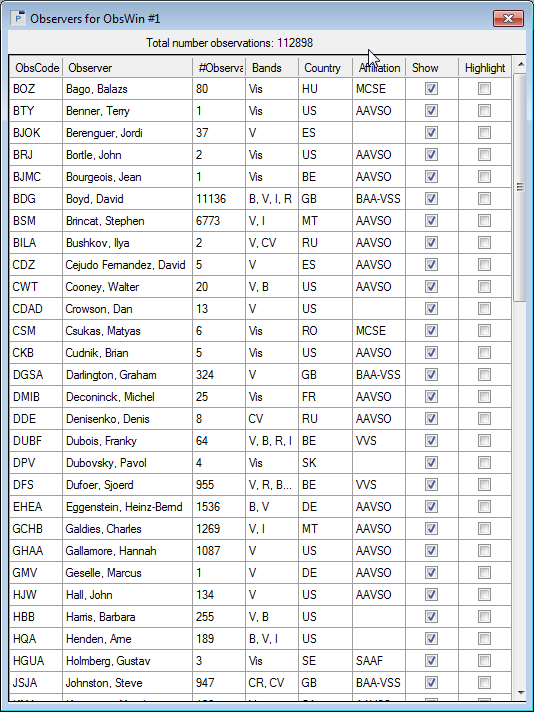The image size is (534, 712).
Task: Uncheck Show for Boyd, David
Action: 431,198
